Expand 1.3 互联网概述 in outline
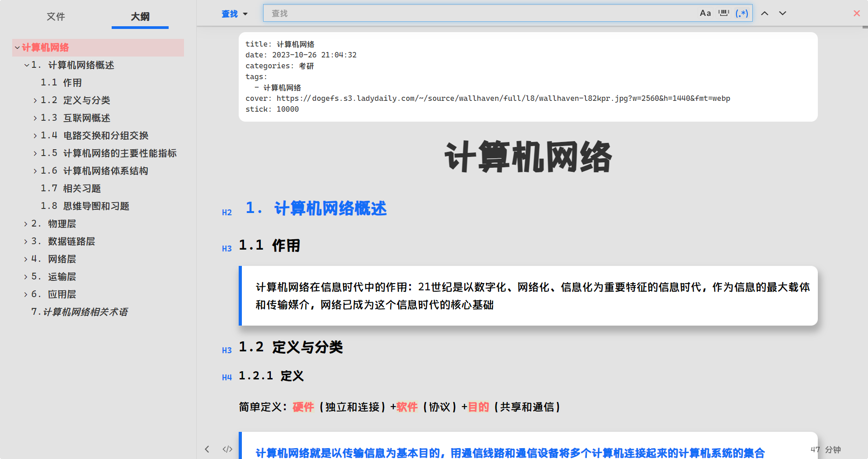868x459 pixels. point(35,118)
